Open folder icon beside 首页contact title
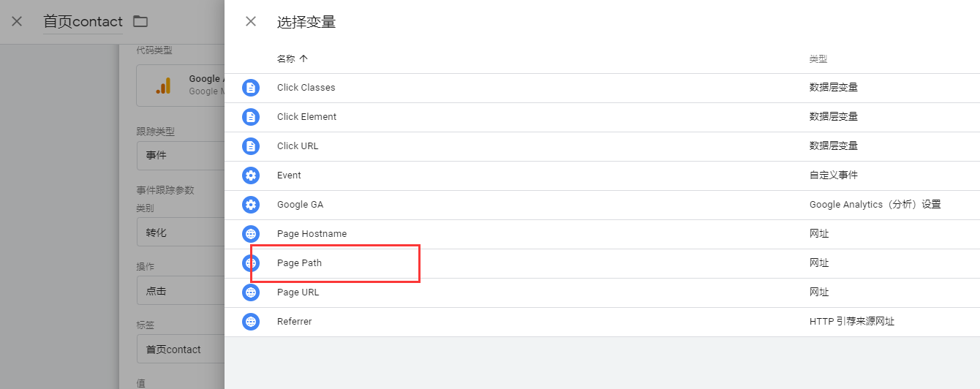The image size is (980, 389). (x=140, y=21)
